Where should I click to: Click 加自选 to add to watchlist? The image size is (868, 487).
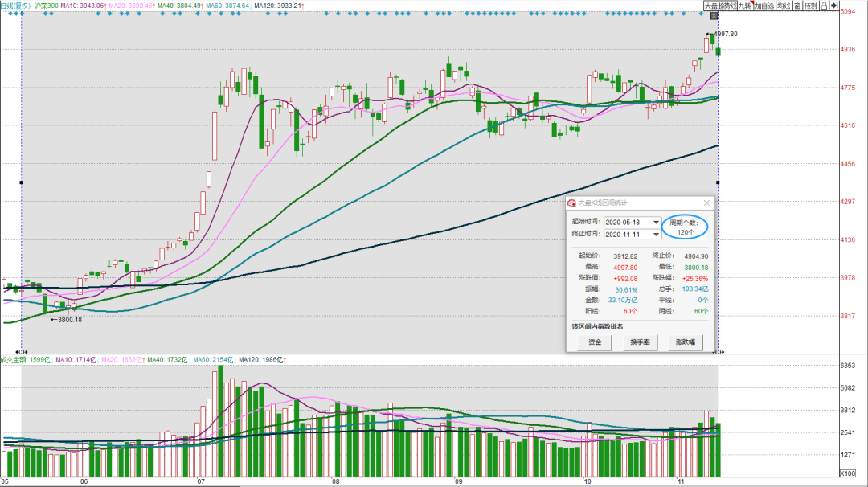pos(764,6)
